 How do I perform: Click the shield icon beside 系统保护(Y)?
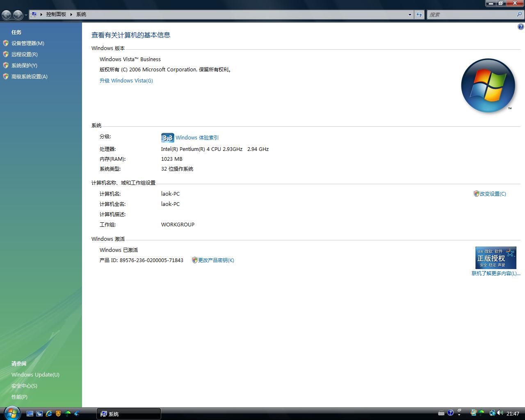click(6, 65)
